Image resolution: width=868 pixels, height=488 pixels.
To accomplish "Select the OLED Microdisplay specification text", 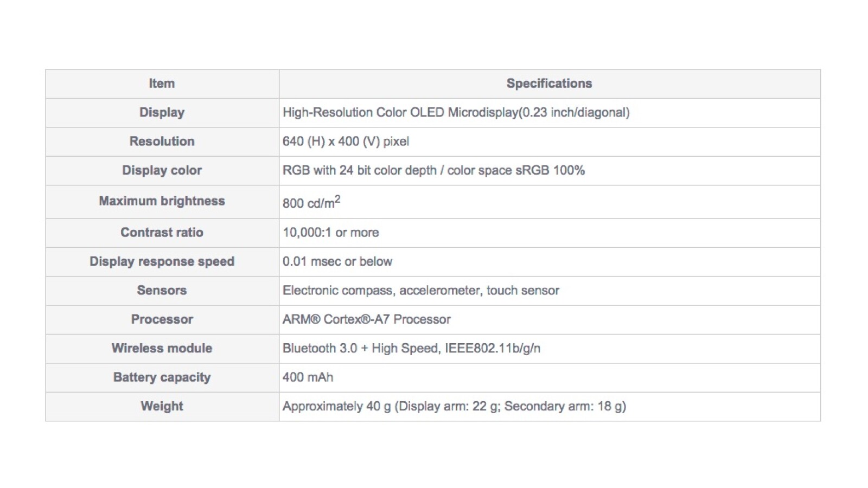I will (x=456, y=113).
